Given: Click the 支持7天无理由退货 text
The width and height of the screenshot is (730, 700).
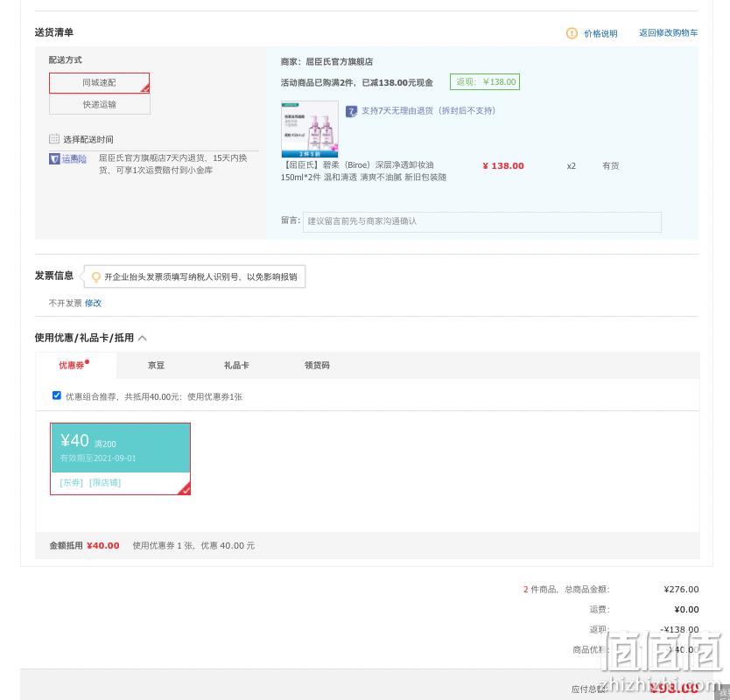Looking at the screenshot, I should click(428, 111).
